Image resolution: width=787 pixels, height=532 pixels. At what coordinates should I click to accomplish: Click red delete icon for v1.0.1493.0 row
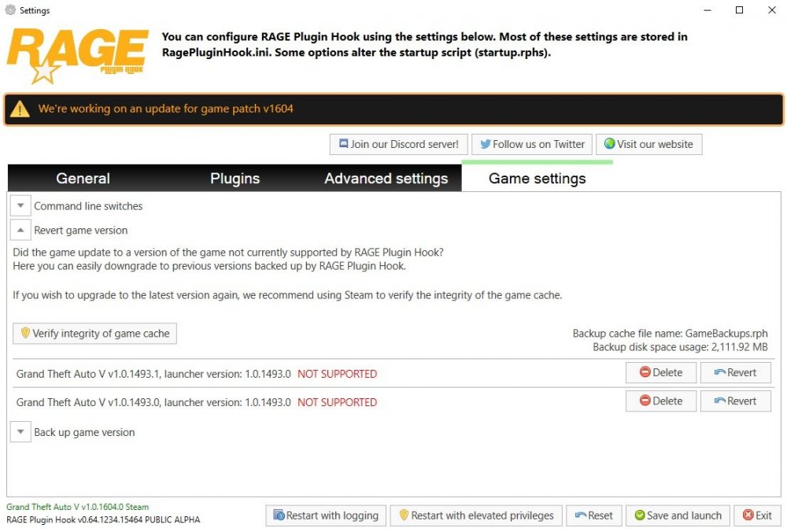click(x=645, y=401)
